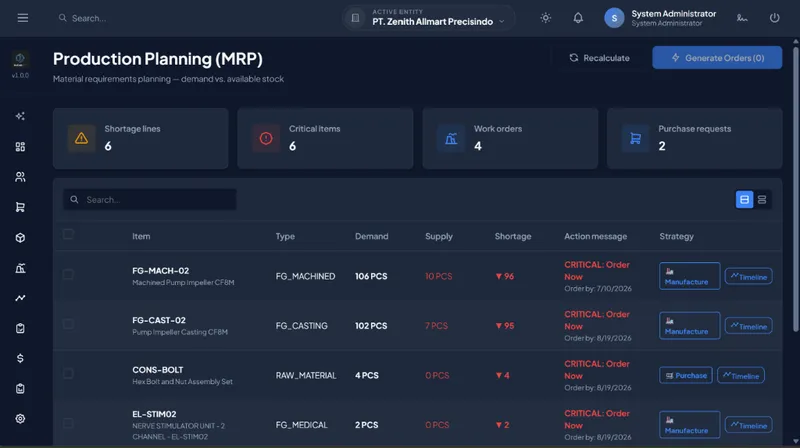Click Generate Orders (0) button
This screenshot has height=448, width=800.
[x=717, y=58]
